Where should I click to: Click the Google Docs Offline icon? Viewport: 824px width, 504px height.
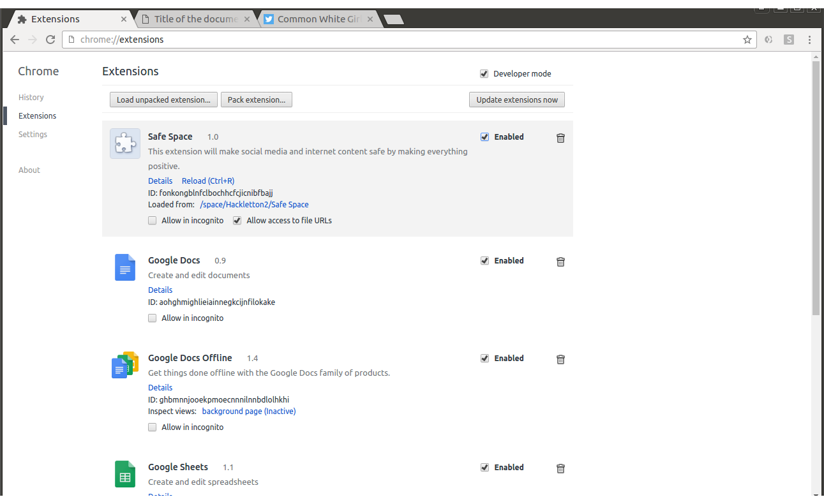click(x=125, y=365)
